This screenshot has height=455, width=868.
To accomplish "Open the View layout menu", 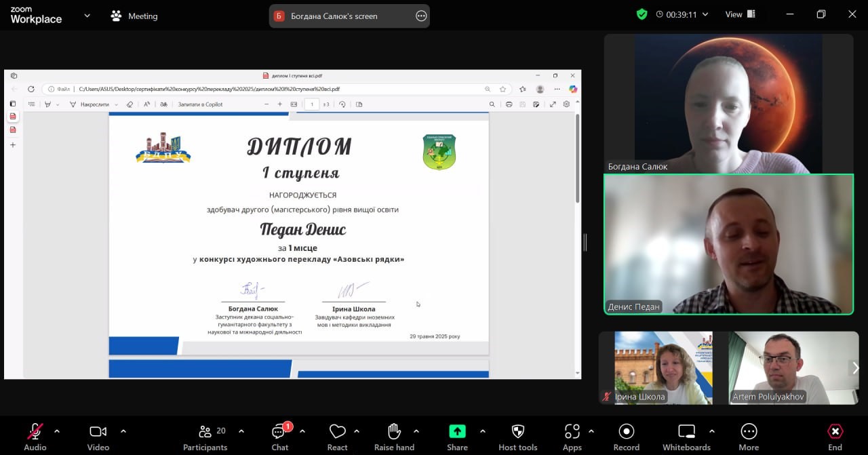I will point(740,14).
